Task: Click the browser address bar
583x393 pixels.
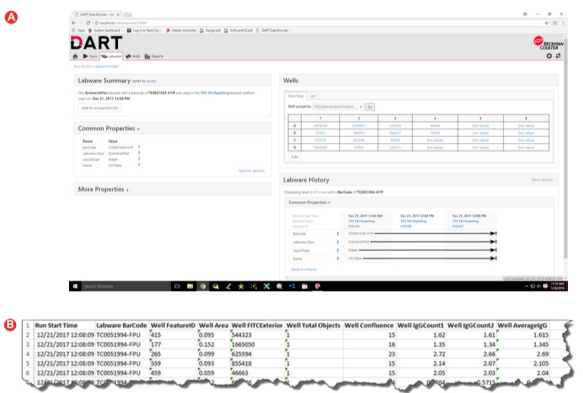Action: (316, 23)
